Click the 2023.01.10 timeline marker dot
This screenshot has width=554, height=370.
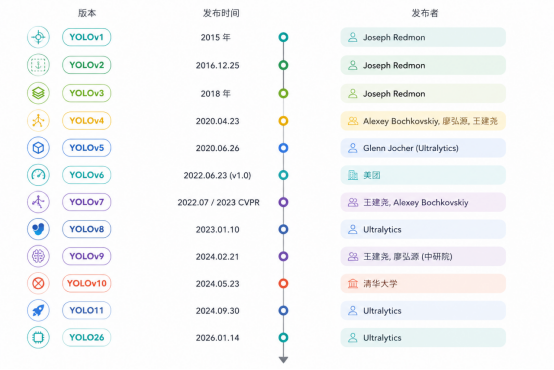coord(283,229)
